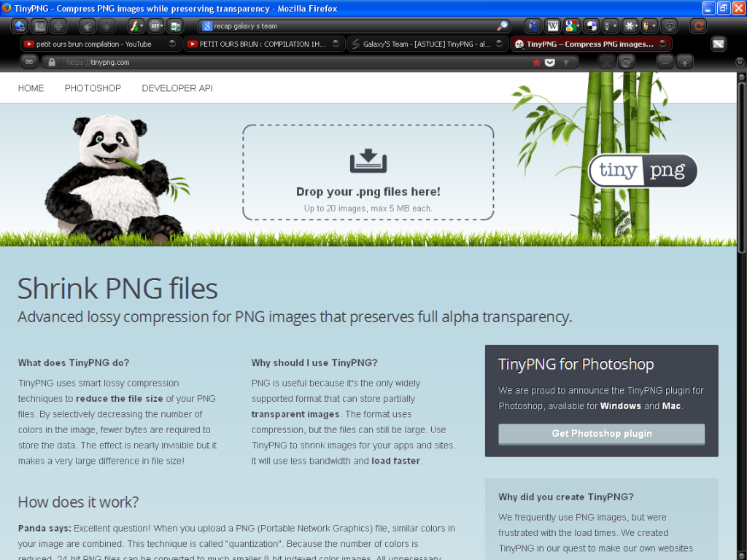
Task: Click the Flash plugin toolbar icon
Action: click(x=134, y=26)
